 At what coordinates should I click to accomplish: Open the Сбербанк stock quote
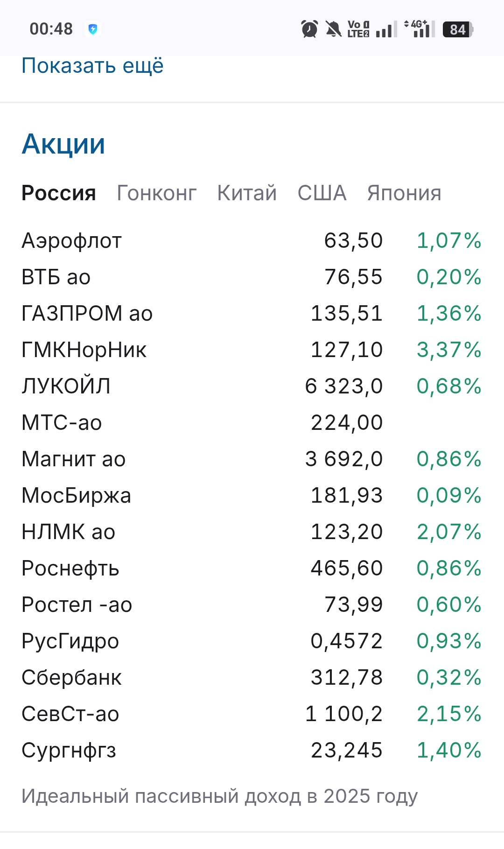tap(72, 678)
